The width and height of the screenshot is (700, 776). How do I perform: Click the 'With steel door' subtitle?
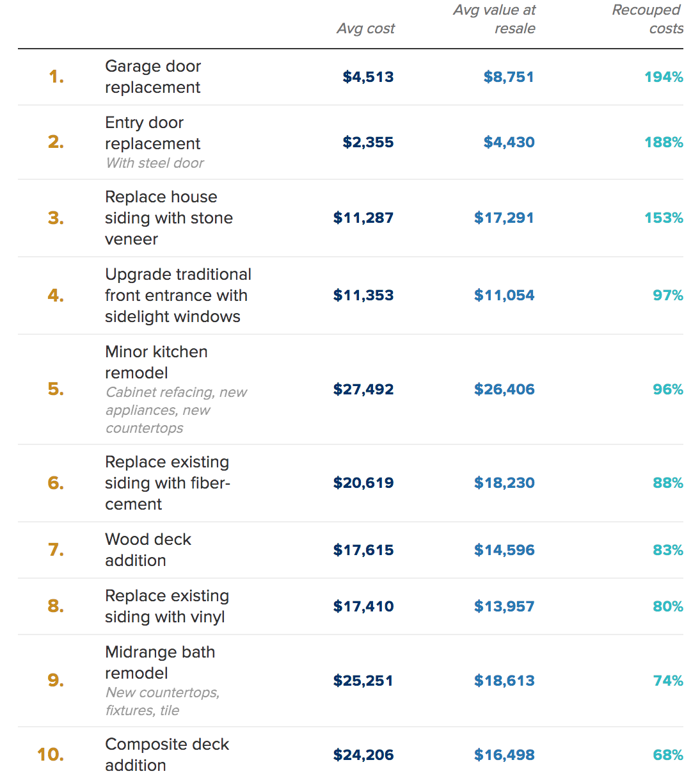pos(155,163)
